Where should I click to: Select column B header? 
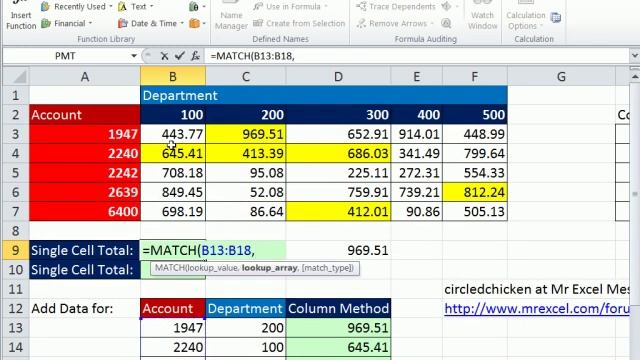[173, 76]
